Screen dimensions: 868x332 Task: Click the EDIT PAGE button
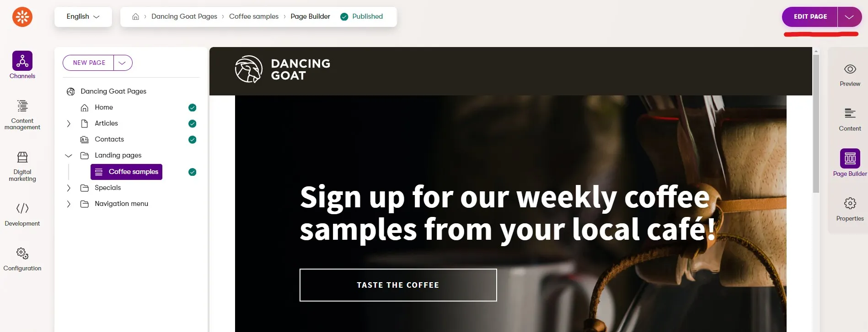[x=810, y=17]
